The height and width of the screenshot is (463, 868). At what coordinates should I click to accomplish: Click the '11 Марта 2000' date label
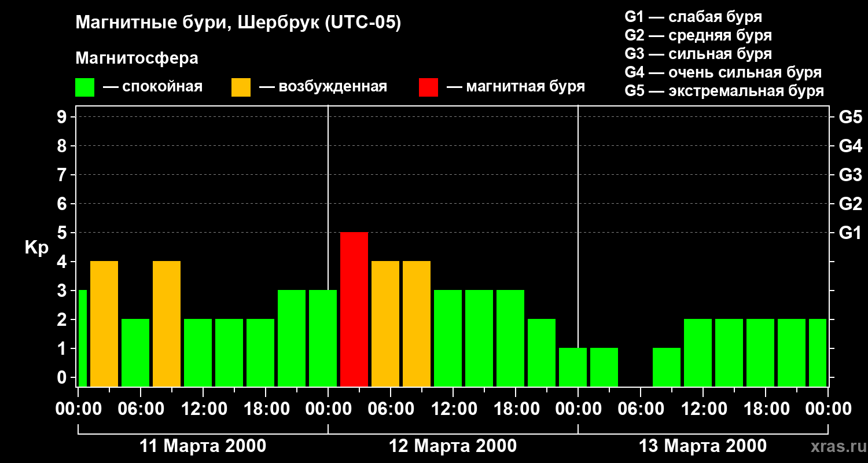tap(203, 446)
